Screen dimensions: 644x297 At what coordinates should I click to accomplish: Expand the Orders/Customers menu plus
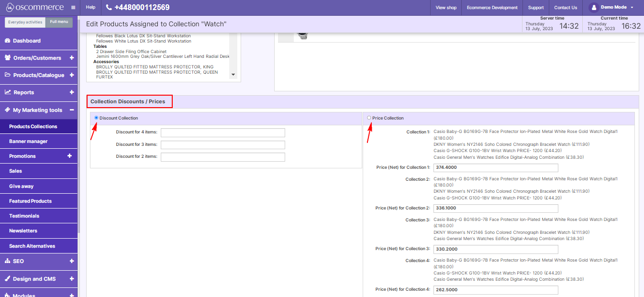(72, 58)
